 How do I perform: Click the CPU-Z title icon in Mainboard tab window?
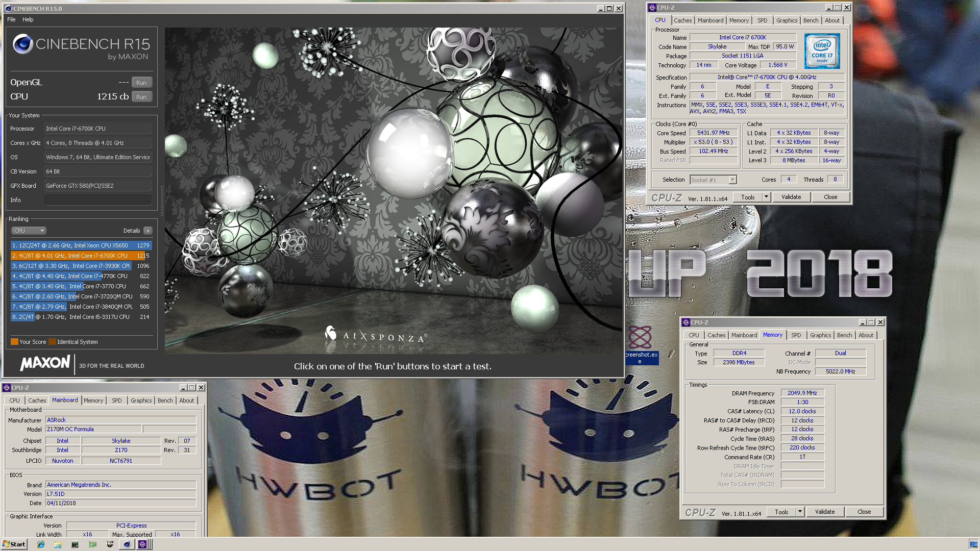(7, 388)
